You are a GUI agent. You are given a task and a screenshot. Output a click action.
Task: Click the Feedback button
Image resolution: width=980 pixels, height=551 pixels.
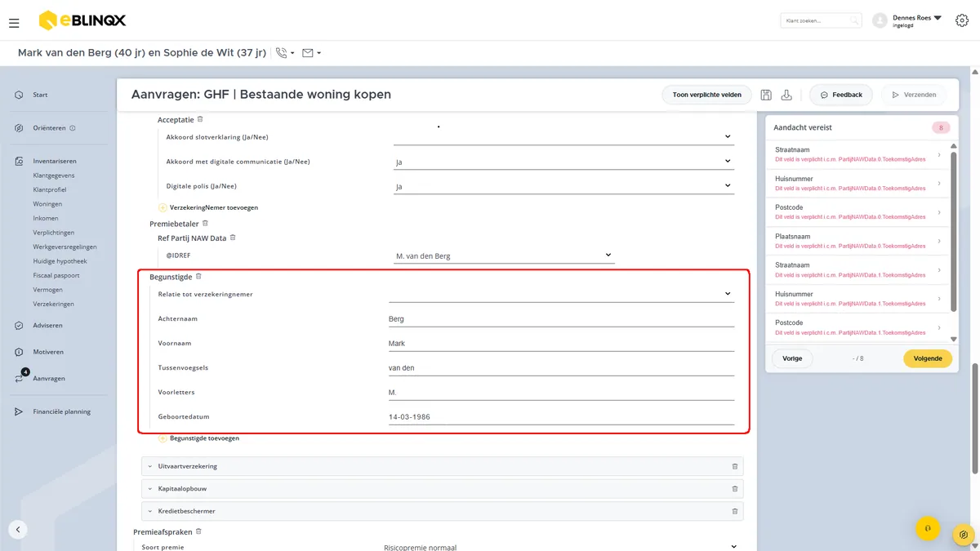tap(841, 95)
